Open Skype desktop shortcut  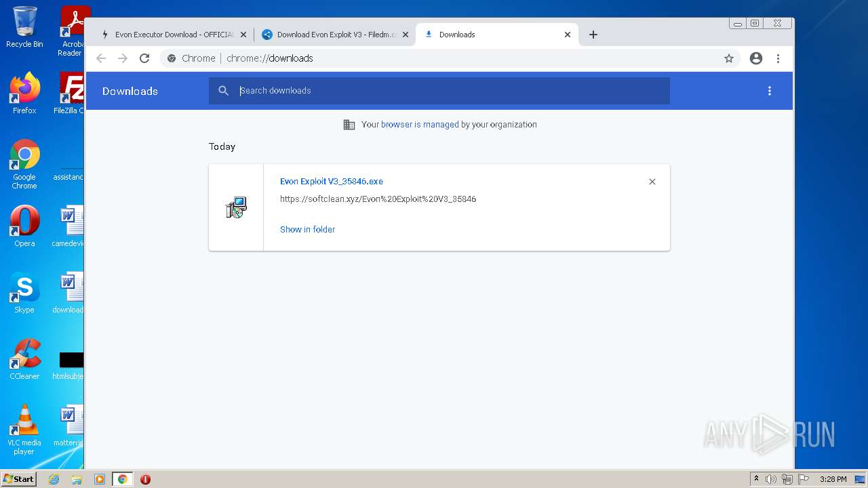[x=24, y=293]
